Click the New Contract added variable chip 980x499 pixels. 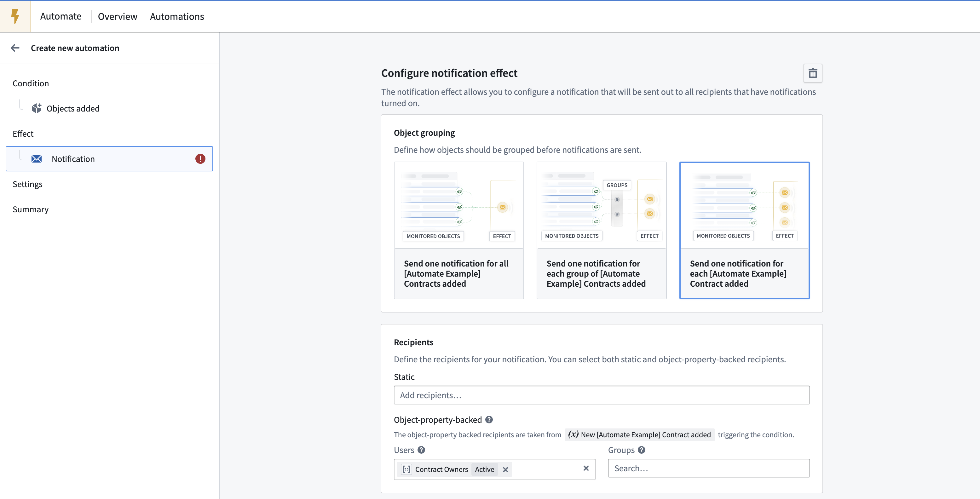(639, 434)
